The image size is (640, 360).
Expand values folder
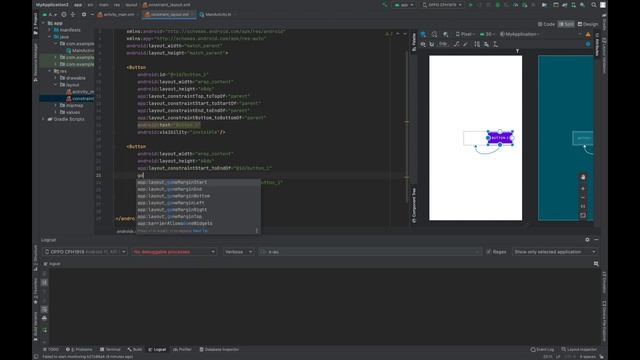tap(56, 112)
